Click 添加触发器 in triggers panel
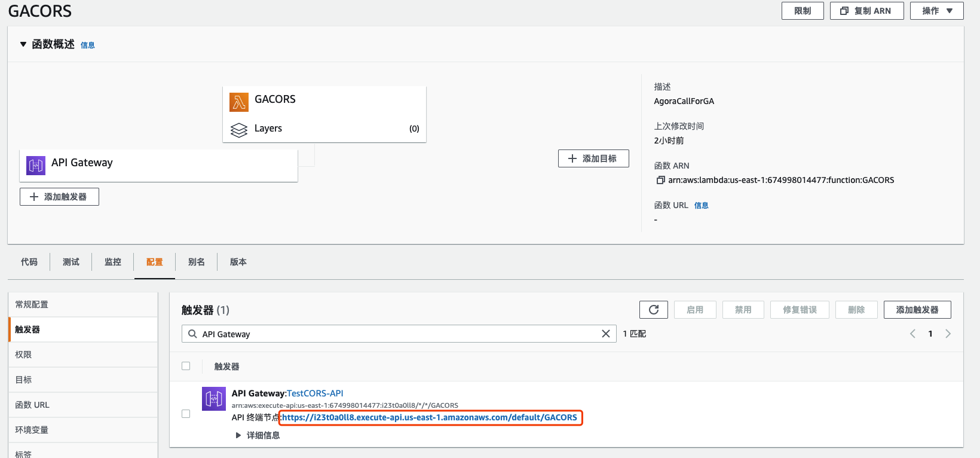Viewport: 980px width, 458px height. [x=917, y=310]
